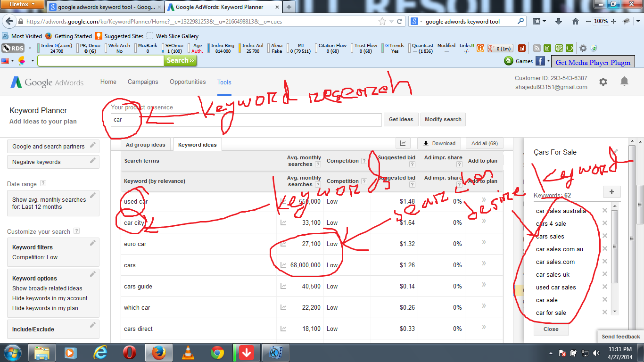Image resolution: width=644 pixels, height=362 pixels.
Task: View trend graph for cars guide
Action: 283,286
